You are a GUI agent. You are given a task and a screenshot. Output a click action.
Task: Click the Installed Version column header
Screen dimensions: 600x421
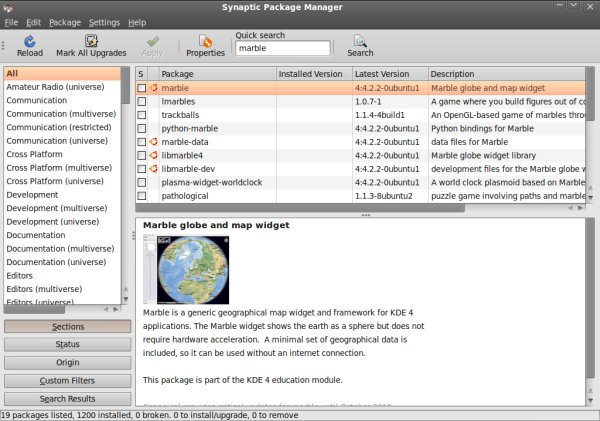[x=313, y=74]
